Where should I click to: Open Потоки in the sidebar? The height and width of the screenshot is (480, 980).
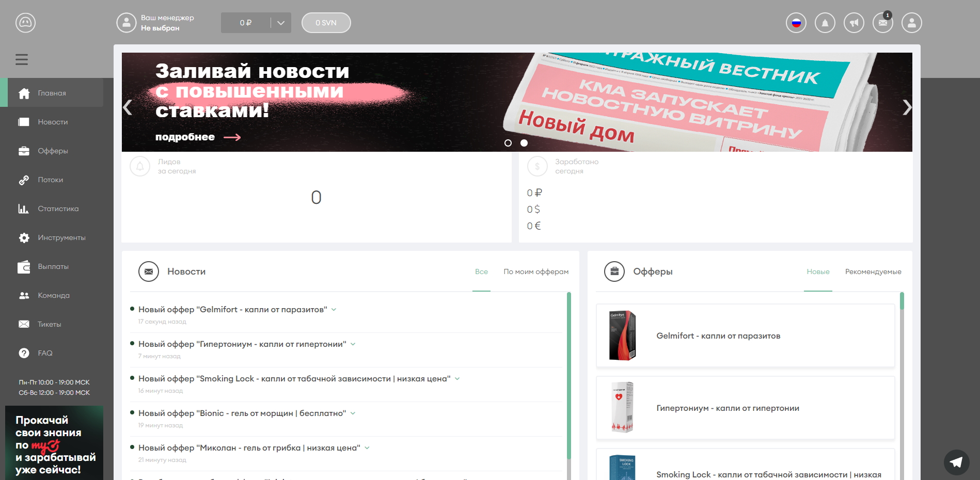tap(52, 180)
